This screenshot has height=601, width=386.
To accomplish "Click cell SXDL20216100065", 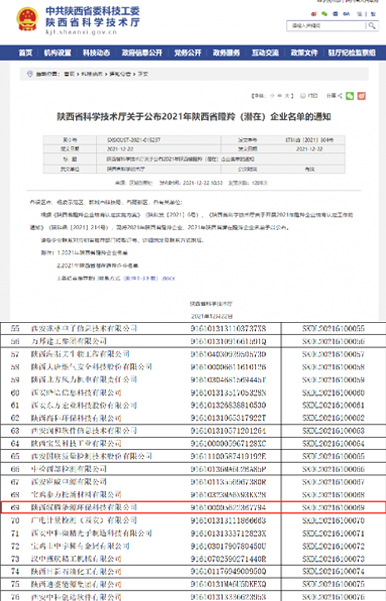I will coord(333,456).
